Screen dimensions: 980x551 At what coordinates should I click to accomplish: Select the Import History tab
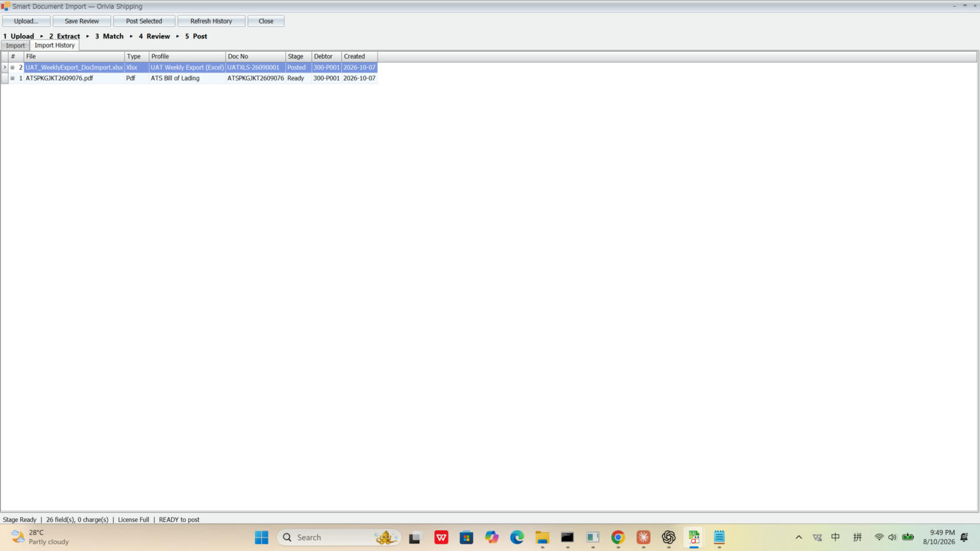point(55,45)
